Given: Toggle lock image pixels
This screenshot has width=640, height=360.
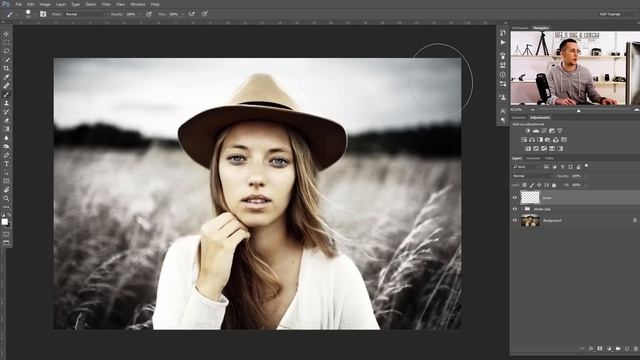Looking at the screenshot, I should (x=532, y=185).
